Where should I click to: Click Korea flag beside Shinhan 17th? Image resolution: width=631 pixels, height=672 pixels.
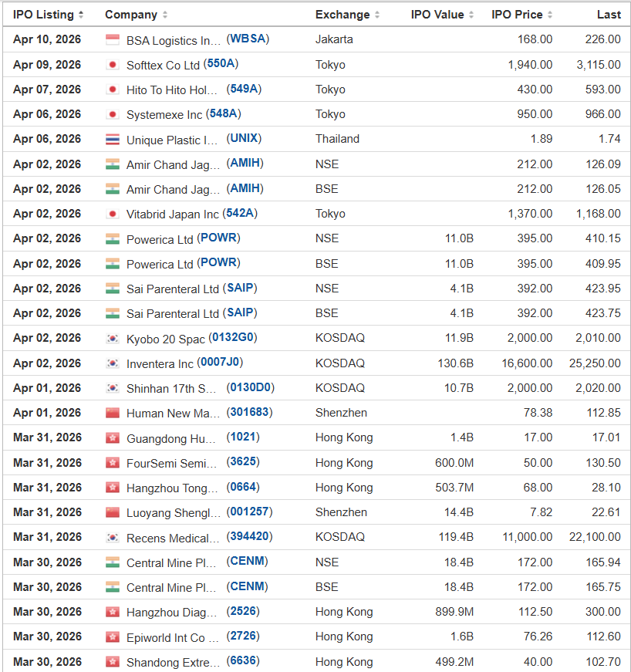pyautogui.click(x=112, y=388)
